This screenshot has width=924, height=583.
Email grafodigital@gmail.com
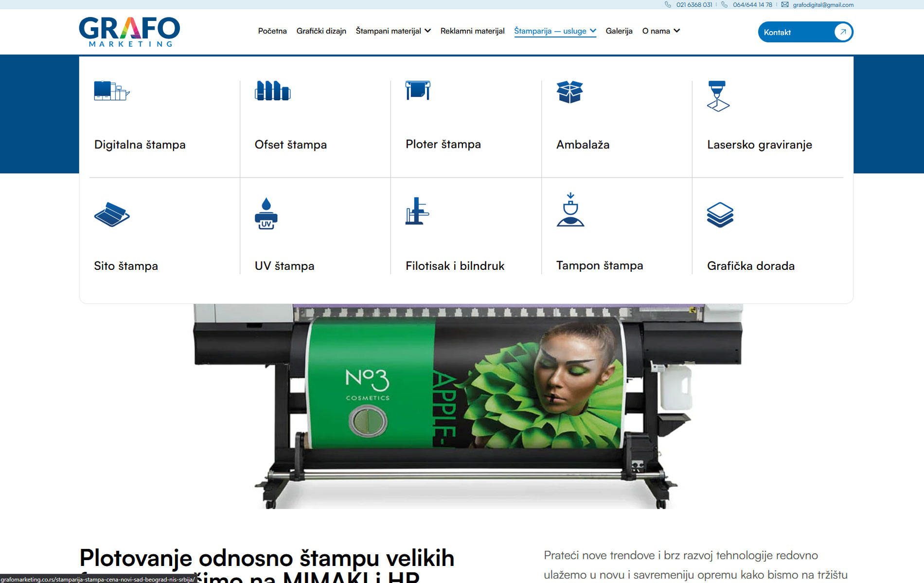tap(823, 5)
